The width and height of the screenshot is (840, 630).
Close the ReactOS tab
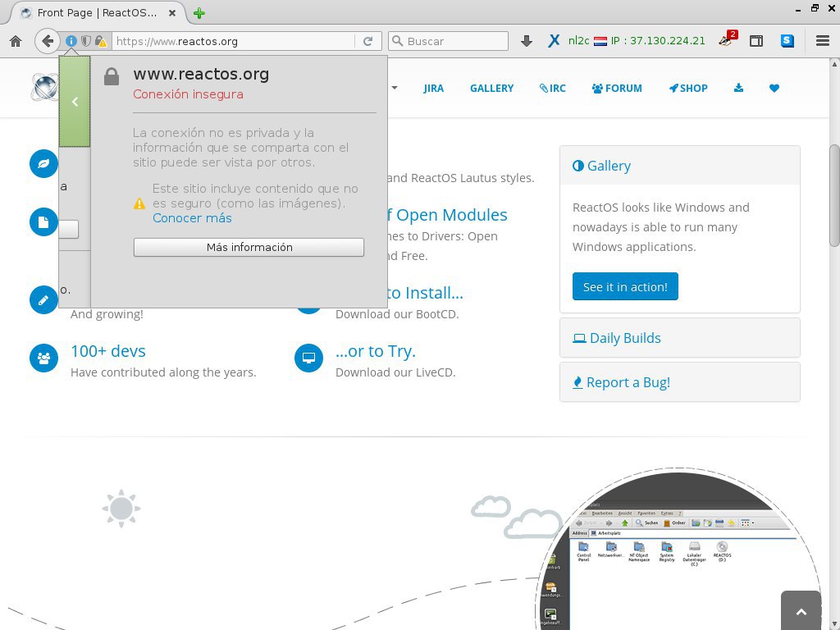[172, 13]
